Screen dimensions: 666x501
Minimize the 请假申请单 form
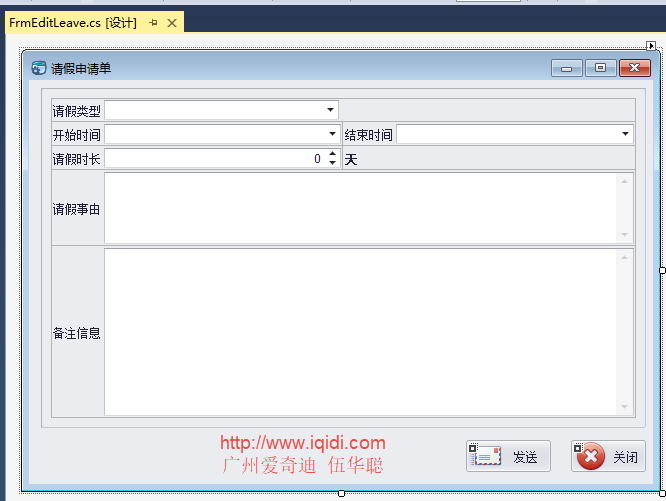pyautogui.click(x=567, y=68)
